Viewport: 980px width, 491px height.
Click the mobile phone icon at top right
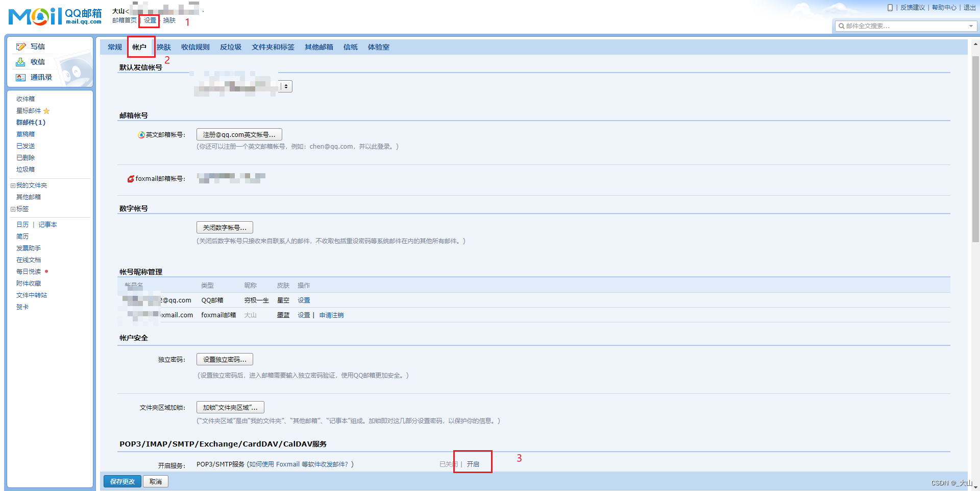[890, 8]
